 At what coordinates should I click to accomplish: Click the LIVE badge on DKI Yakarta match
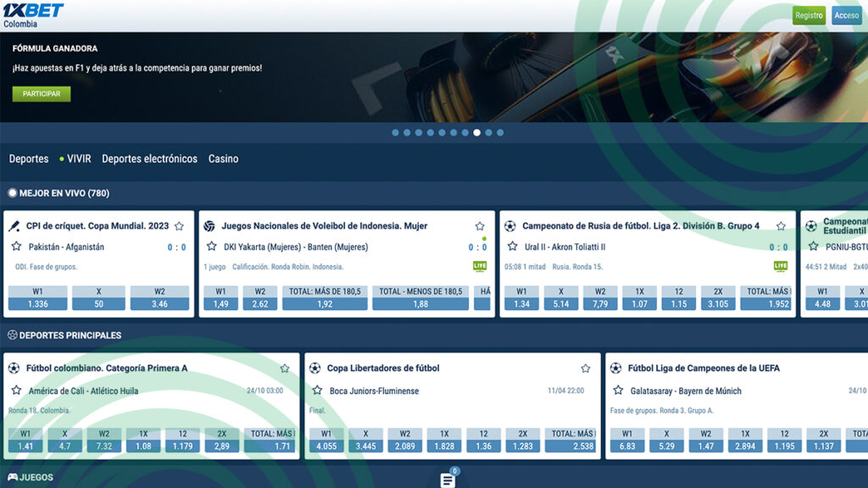click(480, 266)
